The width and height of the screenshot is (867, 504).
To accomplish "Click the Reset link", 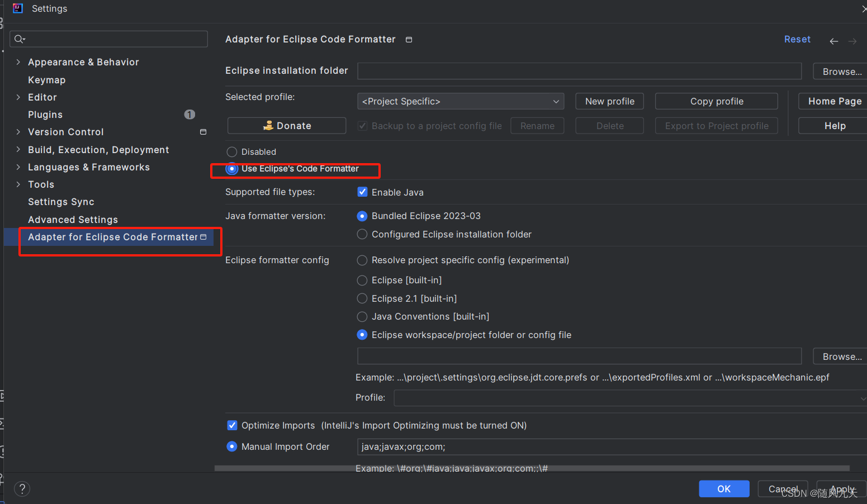I will pyautogui.click(x=797, y=39).
